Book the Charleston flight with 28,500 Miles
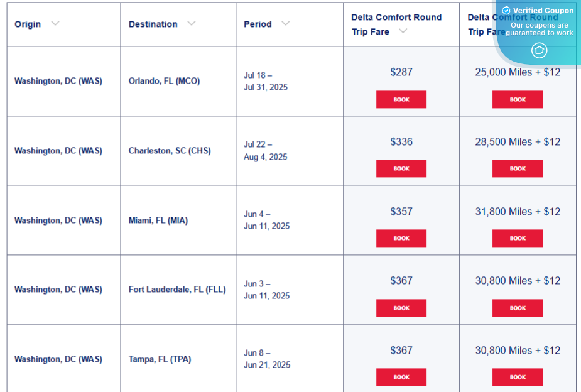 click(x=517, y=168)
